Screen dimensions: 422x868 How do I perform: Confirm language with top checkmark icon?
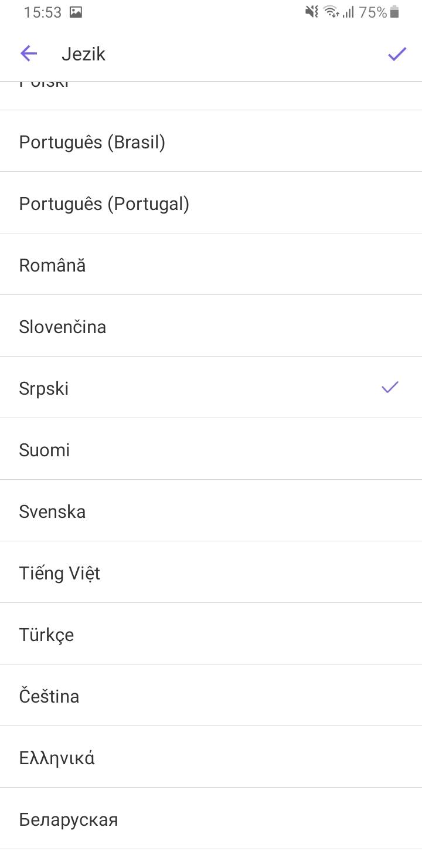pyautogui.click(x=397, y=55)
